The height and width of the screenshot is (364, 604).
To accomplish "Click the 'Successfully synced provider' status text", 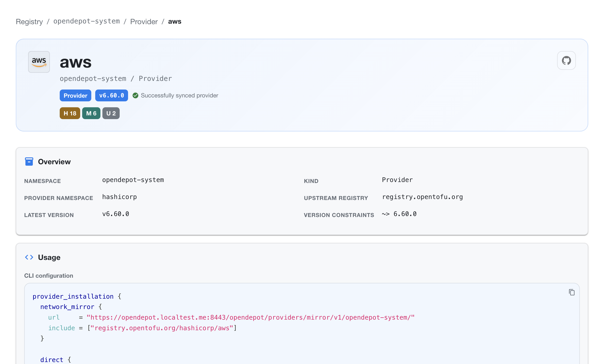I will click(180, 95).
